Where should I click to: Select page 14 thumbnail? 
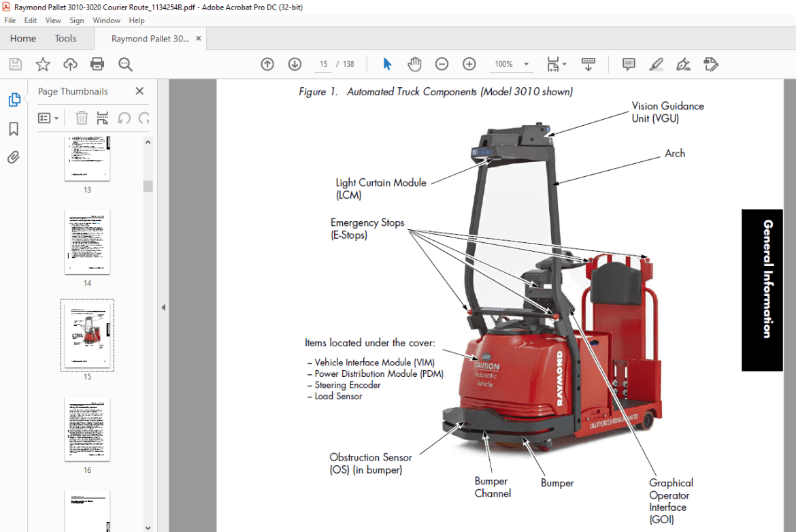click(x=87, y=243)
